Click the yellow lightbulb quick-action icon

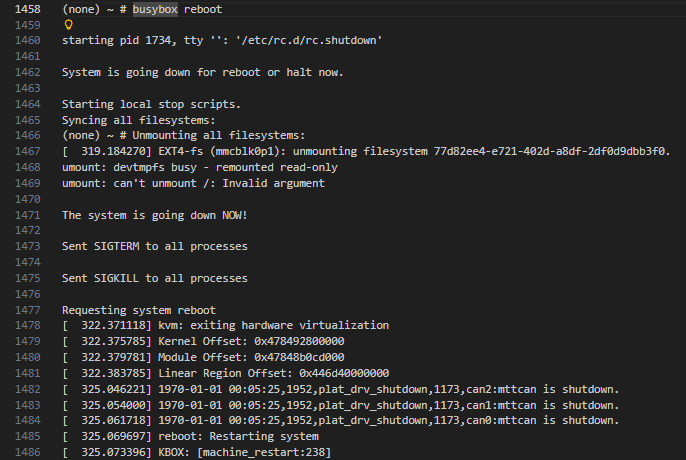click(69, 25)
